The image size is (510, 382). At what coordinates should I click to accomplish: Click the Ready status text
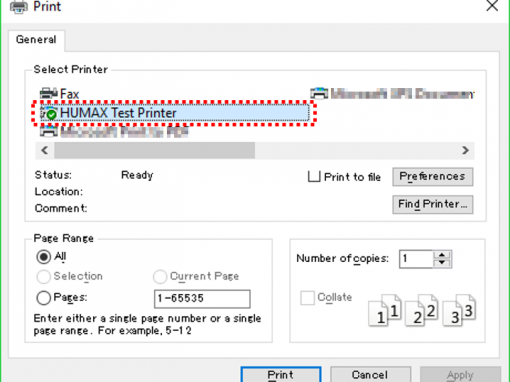pyautogui.click(x=137, y=175)
